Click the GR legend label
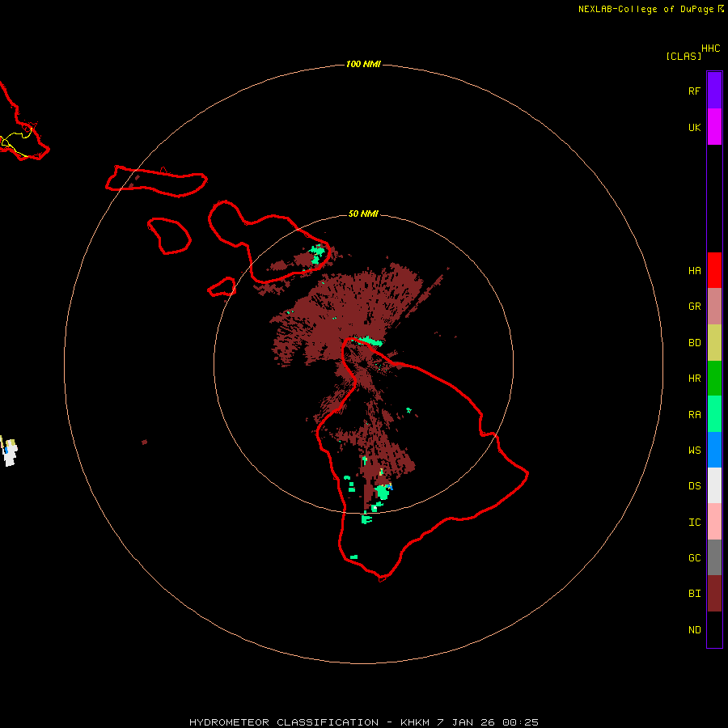Image resolution: width=728 pixels, height=728 pixels. pyautogui.click(x=694, y=307)
